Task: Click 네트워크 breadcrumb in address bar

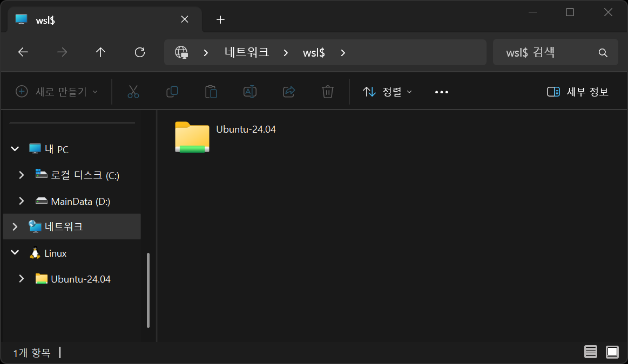Action: point(247,52)
